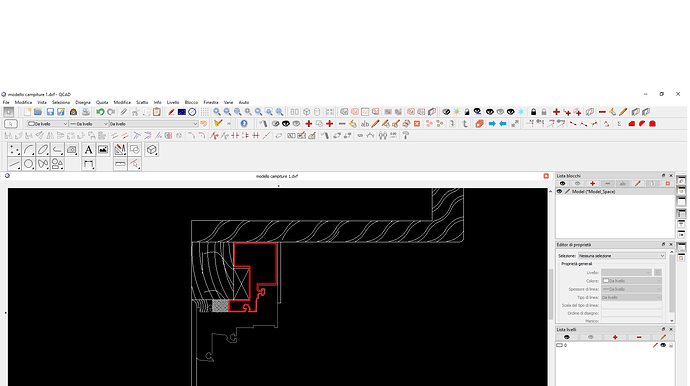This screenshot has height=386, width=690.
Task: Open the arc drawing tools
Action: [x=29, y=150]
